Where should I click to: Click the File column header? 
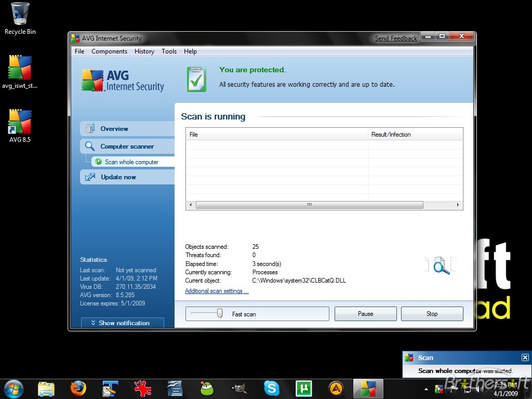pos(277,135)
